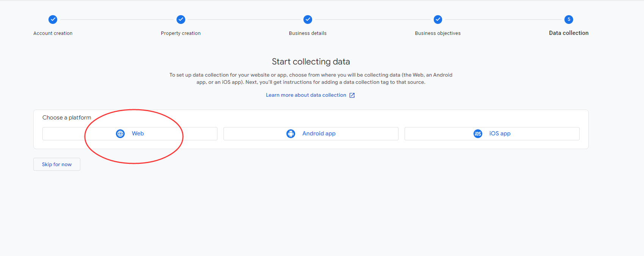The width and height of the screenshot is (644, 256).
Task: Click the Property creation checkmark icon
Action: point(181,19)
